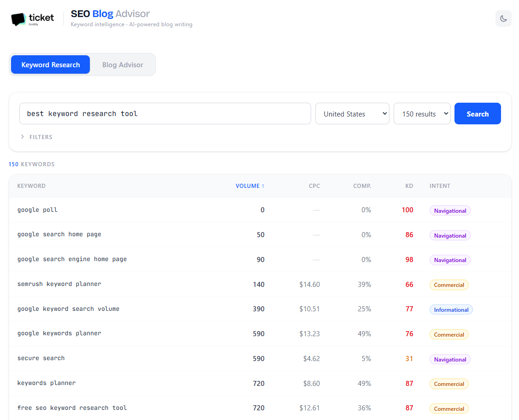
Task: Toggle dark mode with the moon icon
Action: pyautogui.click(x=503, y=18)
